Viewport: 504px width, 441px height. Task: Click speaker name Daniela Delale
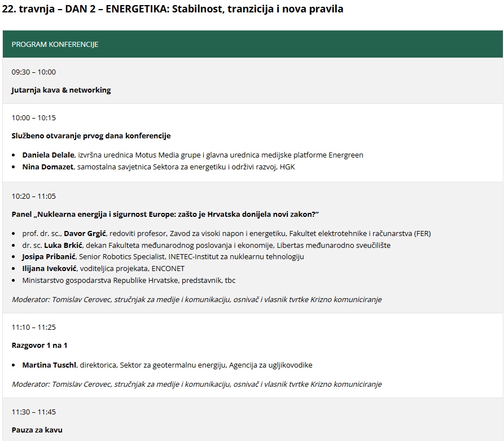pos(48,155)
